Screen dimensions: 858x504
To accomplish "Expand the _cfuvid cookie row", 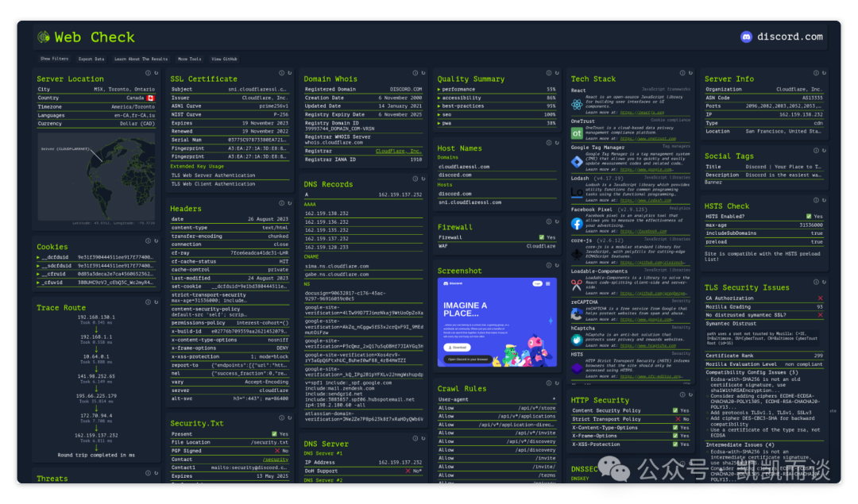I will 95,283.
